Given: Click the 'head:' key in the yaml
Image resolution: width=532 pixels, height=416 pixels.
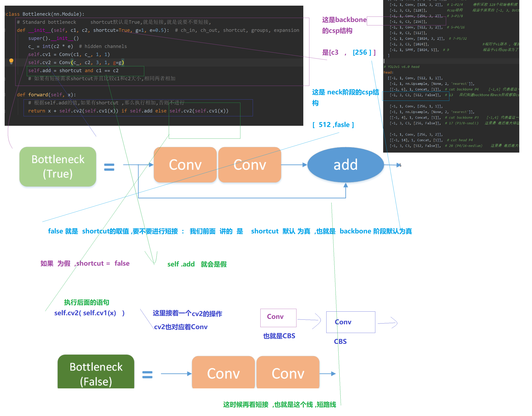Looking at the screenshot, I should tap(388, 72).
